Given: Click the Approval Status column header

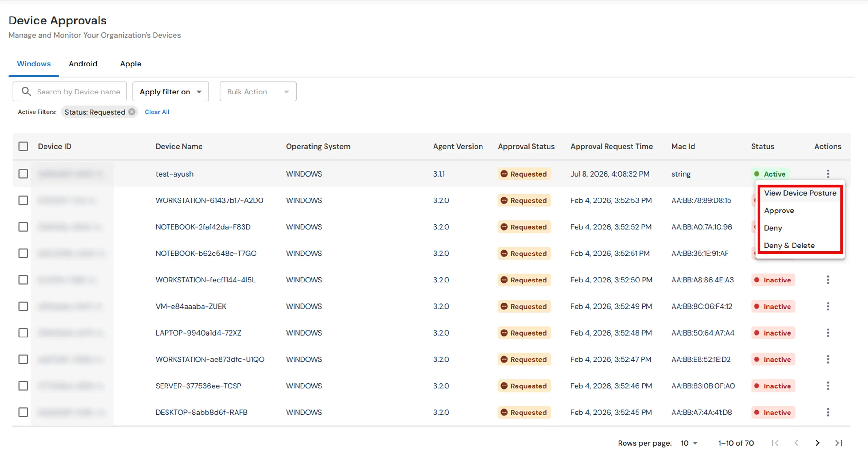Looking at the screenshot, I should 526,146.
